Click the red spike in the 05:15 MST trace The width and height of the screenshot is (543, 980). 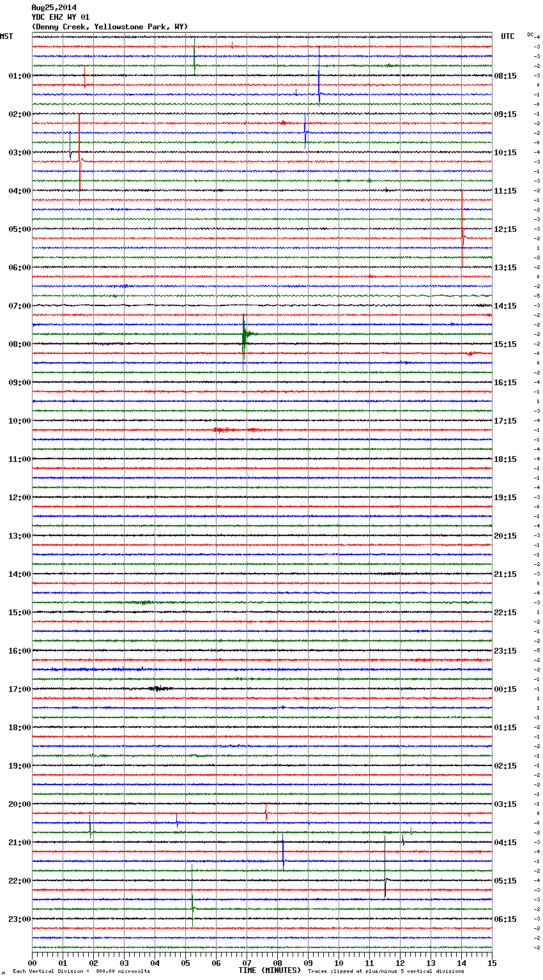[x=463, y=238]
